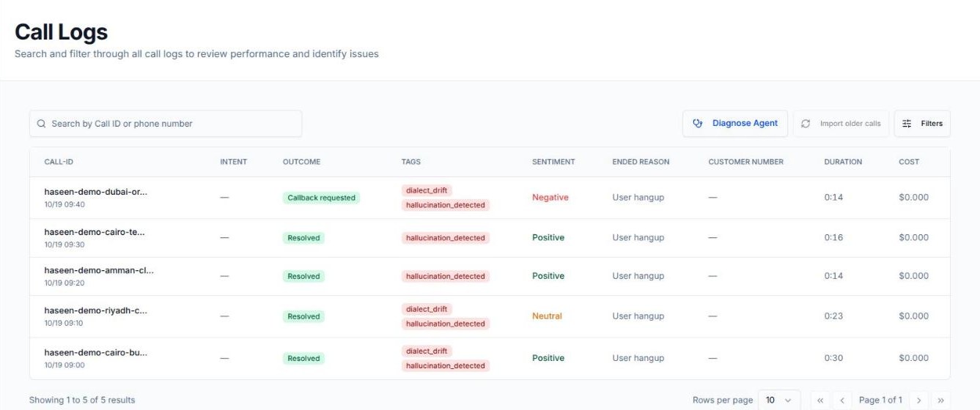Screen dimensions: 980x410
Task: Focus the Search by Call ID field
Action: tap(166, 124)
